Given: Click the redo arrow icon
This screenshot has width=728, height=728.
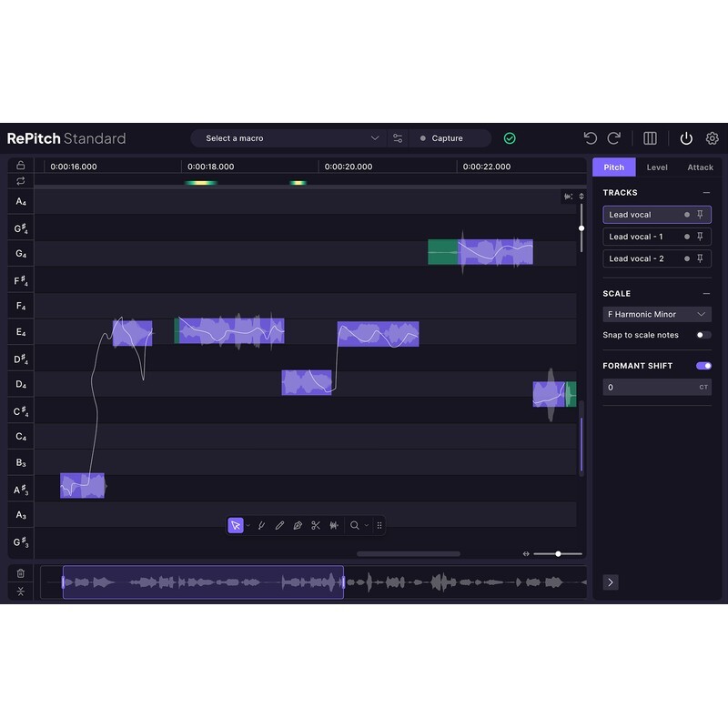Looking at the screenshot, I should pyautogui.click(x=614, y=137).
